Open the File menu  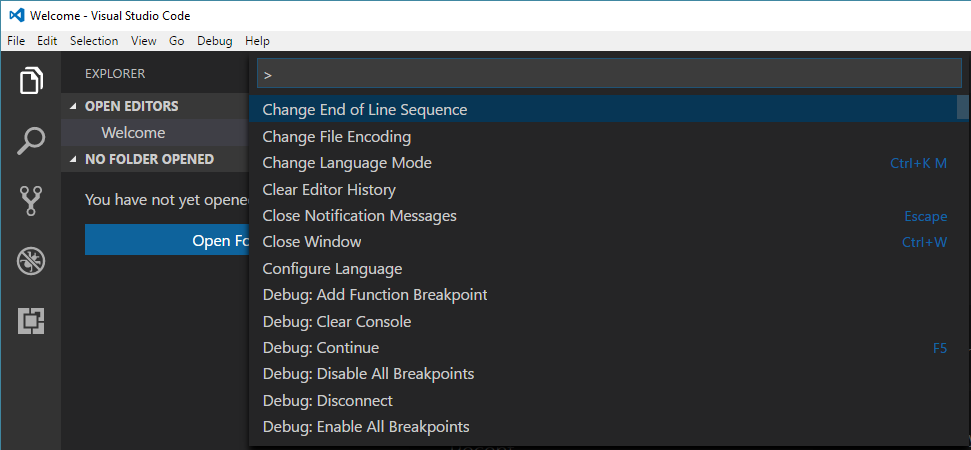point(16,41)
